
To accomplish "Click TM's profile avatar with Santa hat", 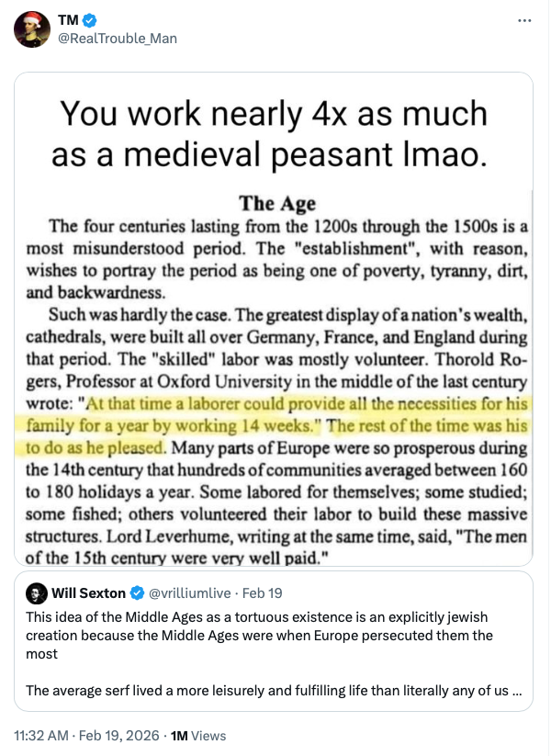I will [32, 29].
